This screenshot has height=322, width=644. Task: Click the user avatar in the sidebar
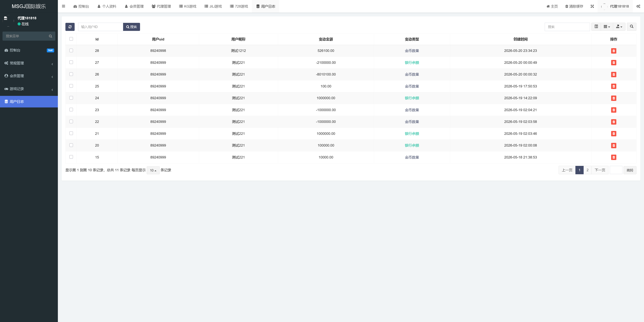tap(8, 21)
